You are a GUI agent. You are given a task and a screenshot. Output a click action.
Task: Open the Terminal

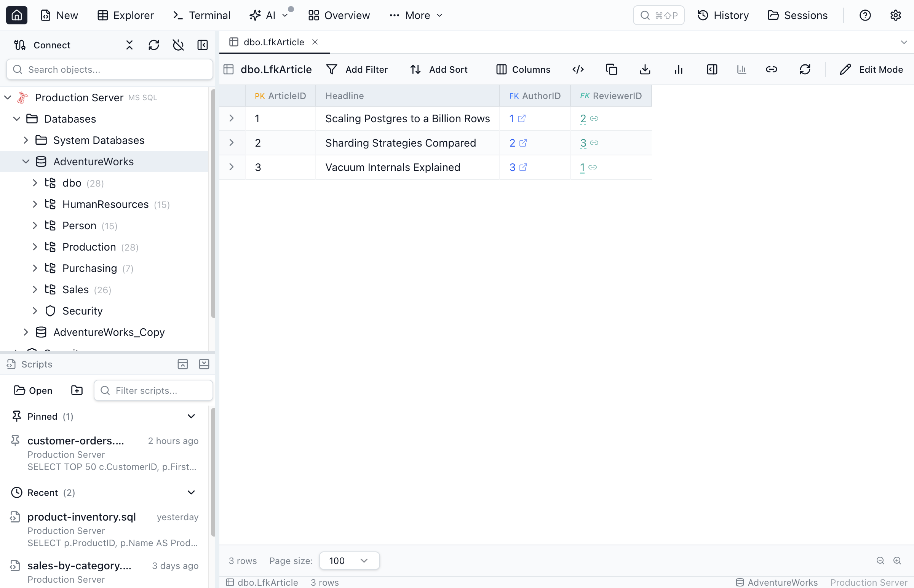point(201,15)
